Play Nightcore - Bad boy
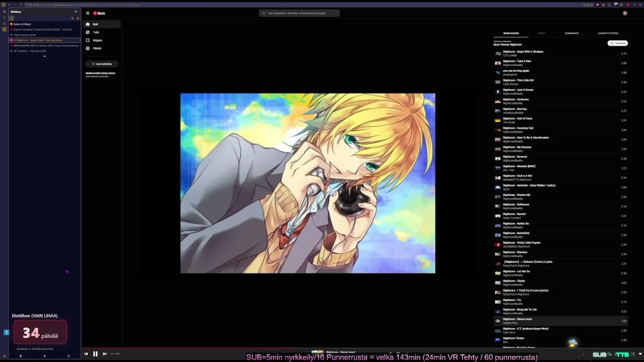 pyautogui.click(x=561, y=111)
